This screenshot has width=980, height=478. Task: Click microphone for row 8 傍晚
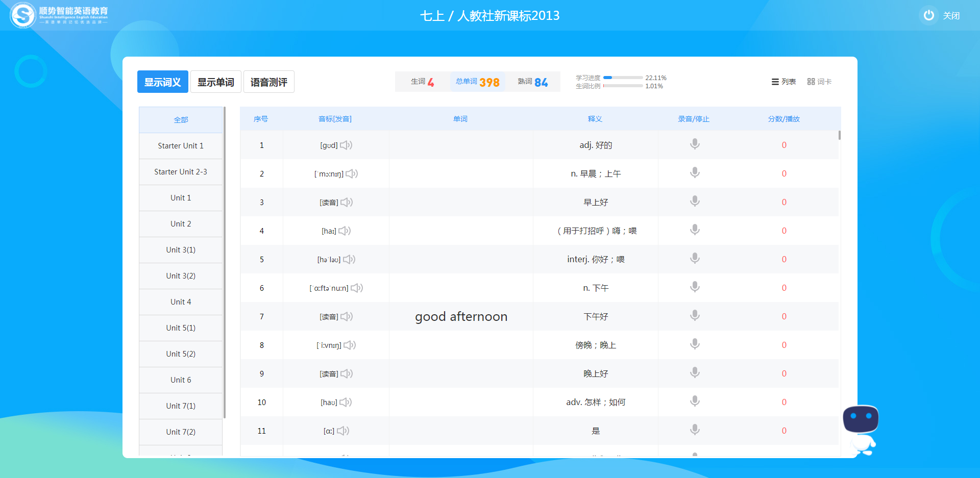pos(695,344)
